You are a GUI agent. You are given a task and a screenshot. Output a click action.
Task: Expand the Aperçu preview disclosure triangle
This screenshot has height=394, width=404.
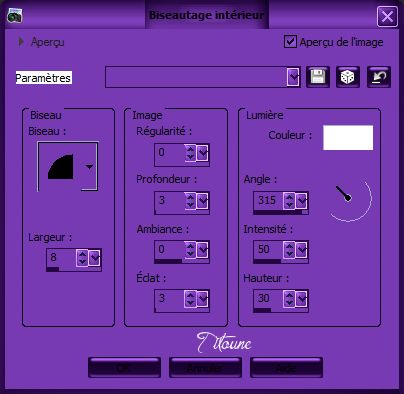21,42
